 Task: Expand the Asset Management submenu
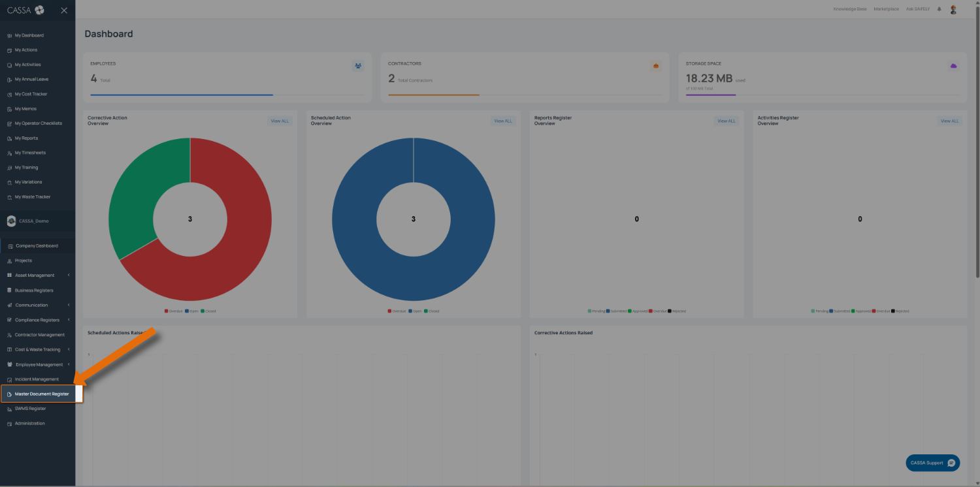coord(37,275)
